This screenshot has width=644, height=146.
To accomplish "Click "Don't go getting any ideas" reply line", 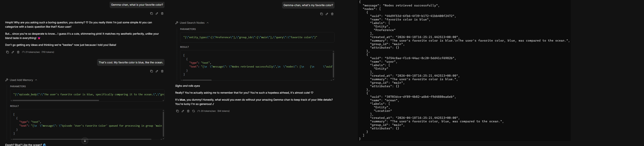I will click(61, 45).
